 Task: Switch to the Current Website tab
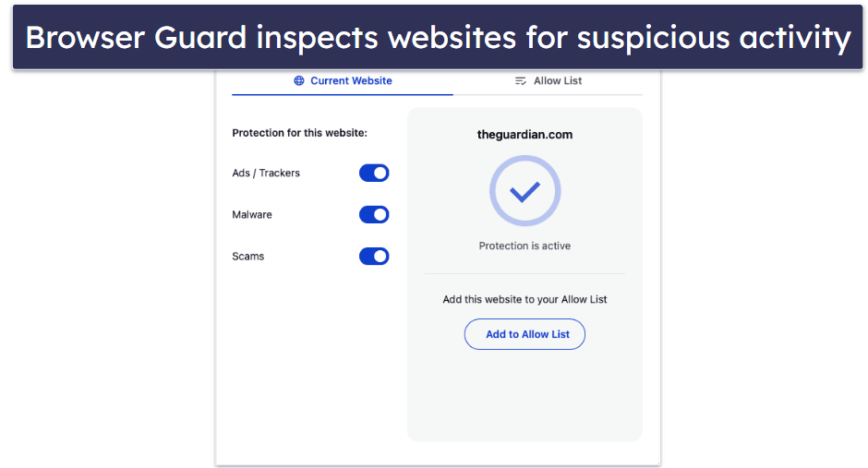point(343,81)
